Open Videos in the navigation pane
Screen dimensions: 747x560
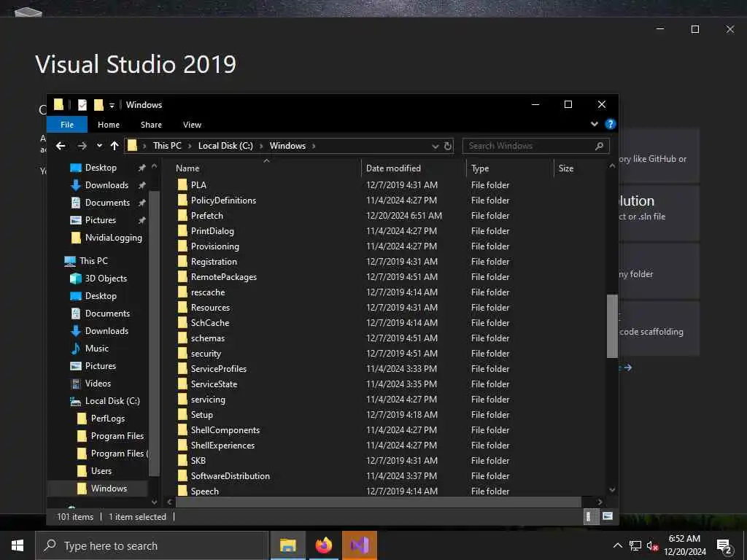coord(98,384)
